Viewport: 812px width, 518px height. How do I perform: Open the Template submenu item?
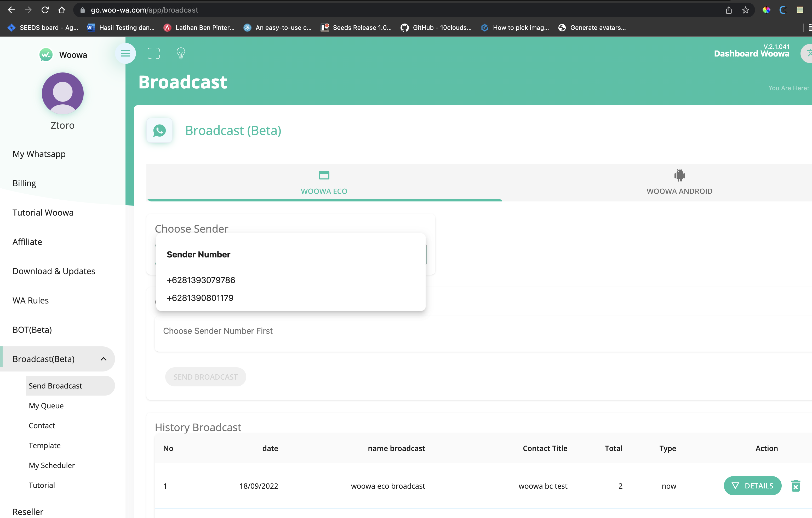[x=44, y=446]
